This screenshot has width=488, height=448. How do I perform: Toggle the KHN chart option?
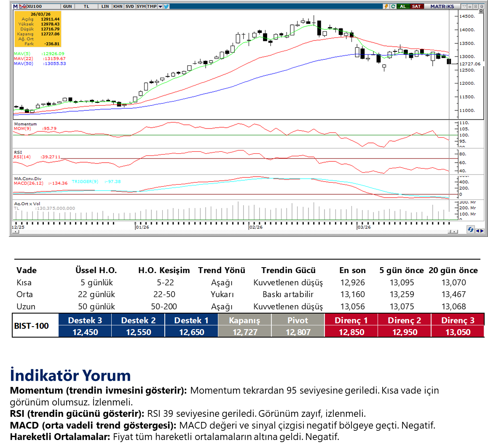[x=118, y=6]
